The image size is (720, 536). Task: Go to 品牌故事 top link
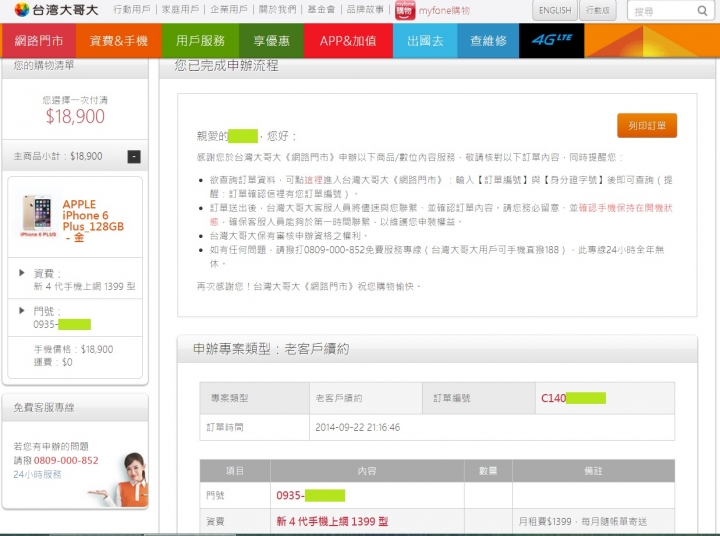[x=365, y=10]
